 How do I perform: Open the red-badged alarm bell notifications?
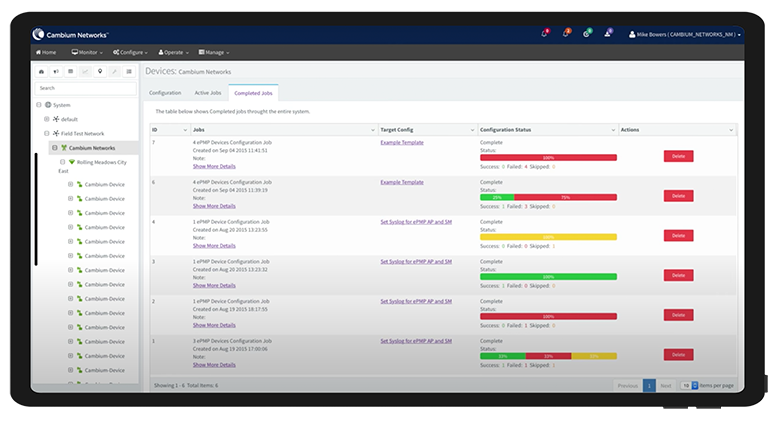545,33
